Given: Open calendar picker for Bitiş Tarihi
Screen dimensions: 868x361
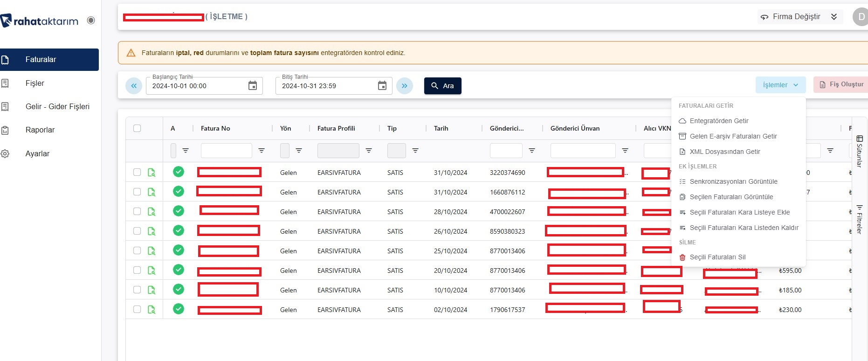Looking at the screenshot, I should (382, 86).
